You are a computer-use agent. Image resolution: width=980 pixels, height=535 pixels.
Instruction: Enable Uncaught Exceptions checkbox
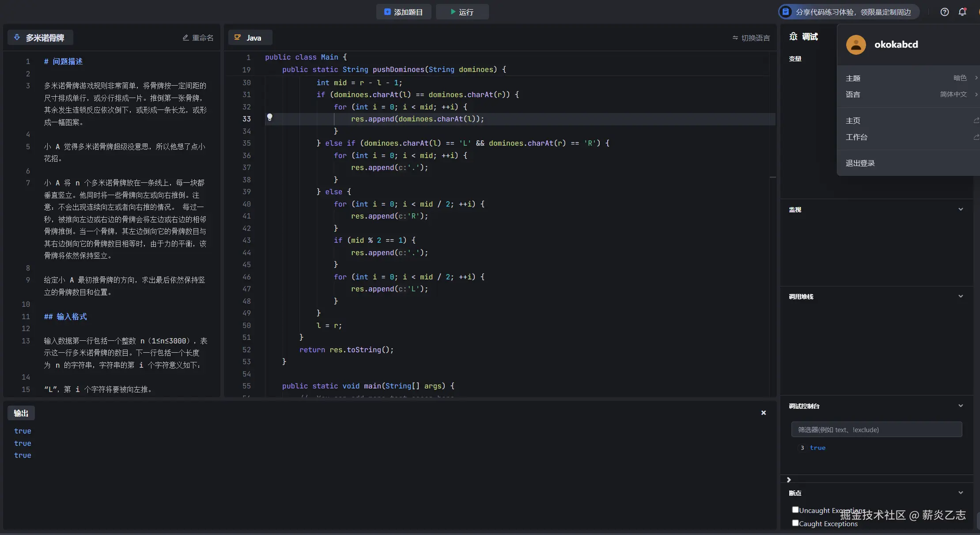tap(795, 509)
